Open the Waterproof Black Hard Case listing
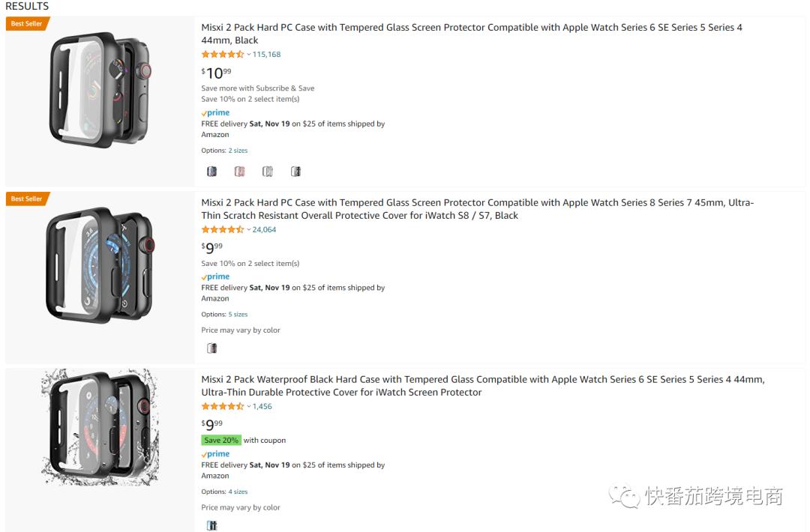This screenshot has width=810, height=532. pyautogui.click(x=482, y=386)
